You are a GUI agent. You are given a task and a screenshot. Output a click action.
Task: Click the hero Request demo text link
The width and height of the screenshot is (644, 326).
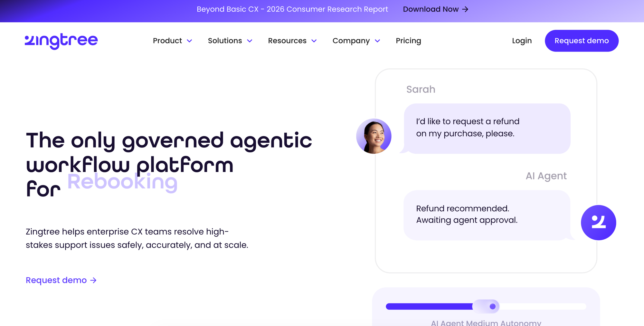tap(56, 280)
